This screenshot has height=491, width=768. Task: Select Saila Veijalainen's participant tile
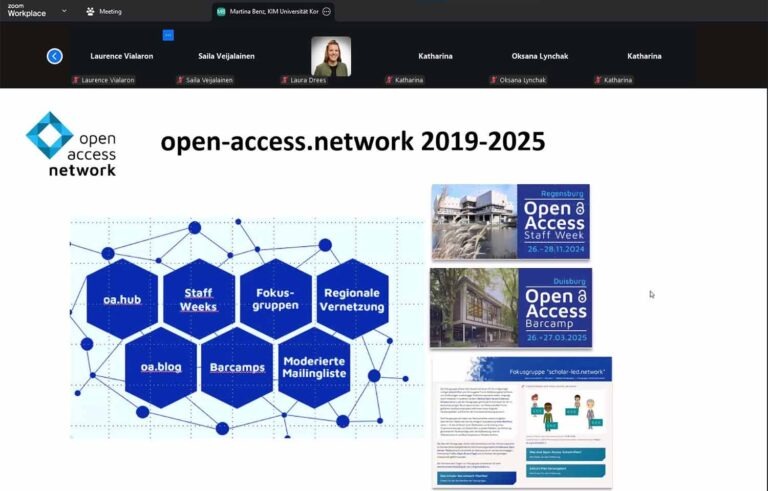pos(227,56)
